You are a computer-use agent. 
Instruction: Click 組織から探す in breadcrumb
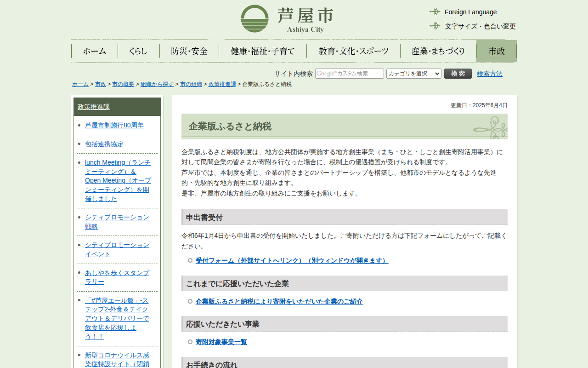pos(157,84)
